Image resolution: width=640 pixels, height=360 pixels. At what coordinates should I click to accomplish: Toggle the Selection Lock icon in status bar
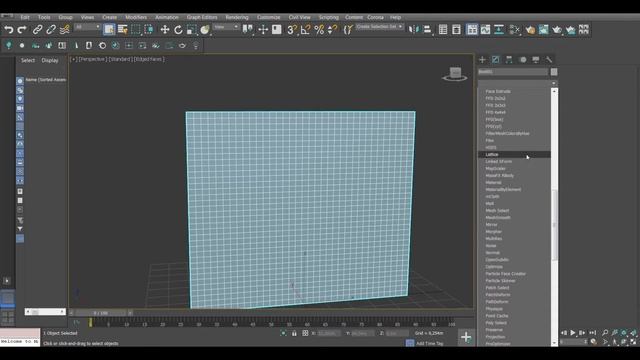click(x=294, y=333)
